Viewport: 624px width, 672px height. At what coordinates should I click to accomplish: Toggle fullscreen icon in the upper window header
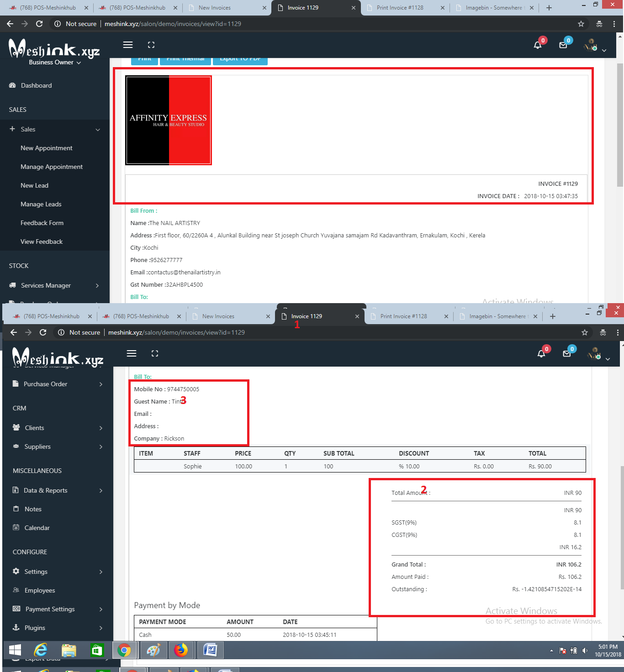point(151,45)
